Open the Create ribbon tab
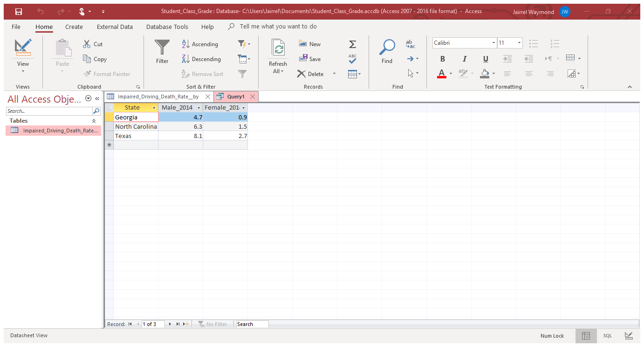 click(x=74, y=27)
